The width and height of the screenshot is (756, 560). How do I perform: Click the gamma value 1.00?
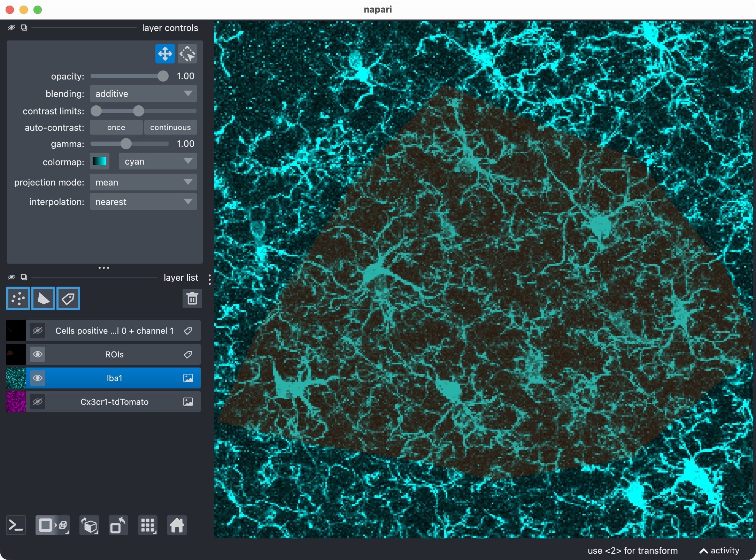click(x=186, y=144)
